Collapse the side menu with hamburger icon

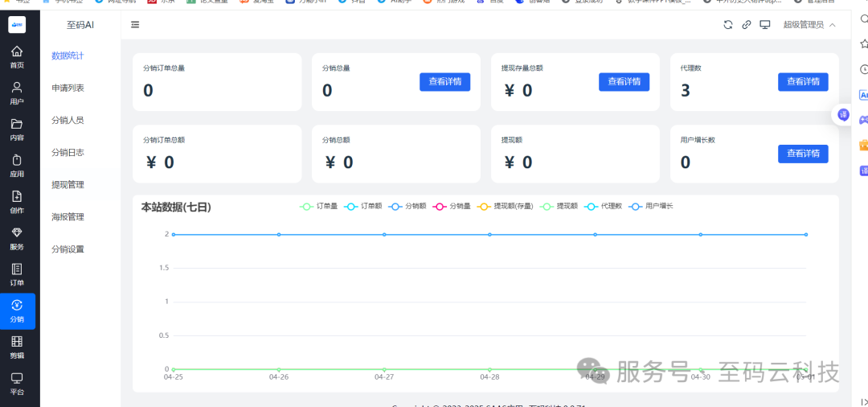[135, 25]
